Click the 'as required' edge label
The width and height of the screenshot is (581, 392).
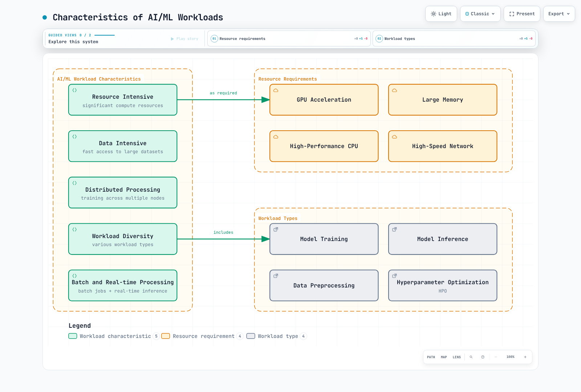(x=223, y=93)
